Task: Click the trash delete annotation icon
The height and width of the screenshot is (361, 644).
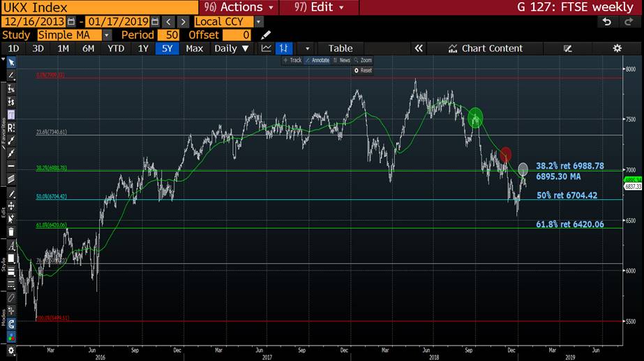Action: pyautogui.click(x=11, y=232)
